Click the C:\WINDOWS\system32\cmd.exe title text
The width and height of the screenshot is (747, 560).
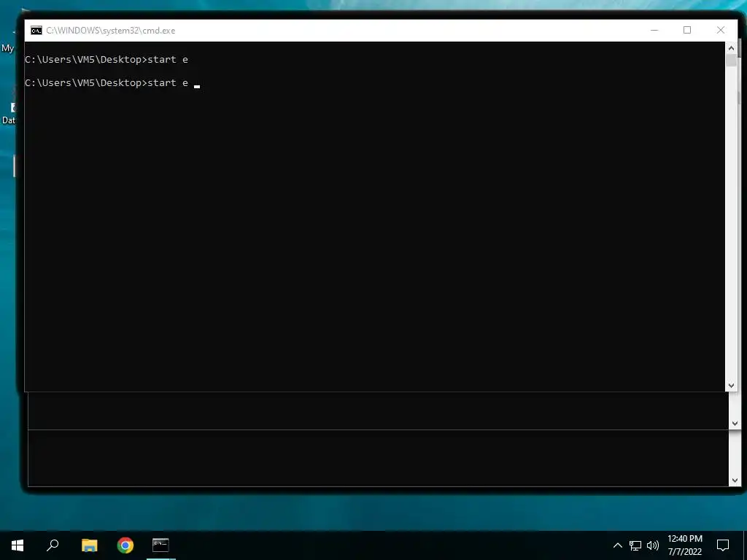[111, 31]
